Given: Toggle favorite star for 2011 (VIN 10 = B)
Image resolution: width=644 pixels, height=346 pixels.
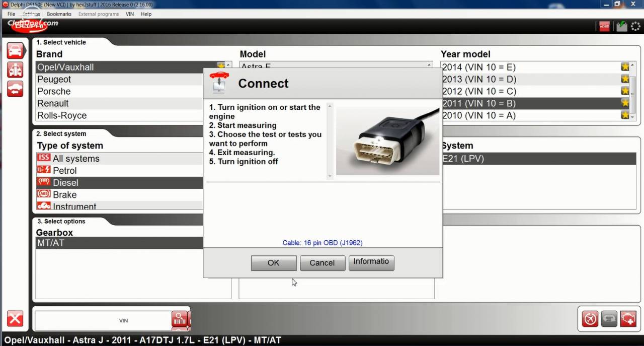Looking at the screenshot, I should click(x=625, y=103).
